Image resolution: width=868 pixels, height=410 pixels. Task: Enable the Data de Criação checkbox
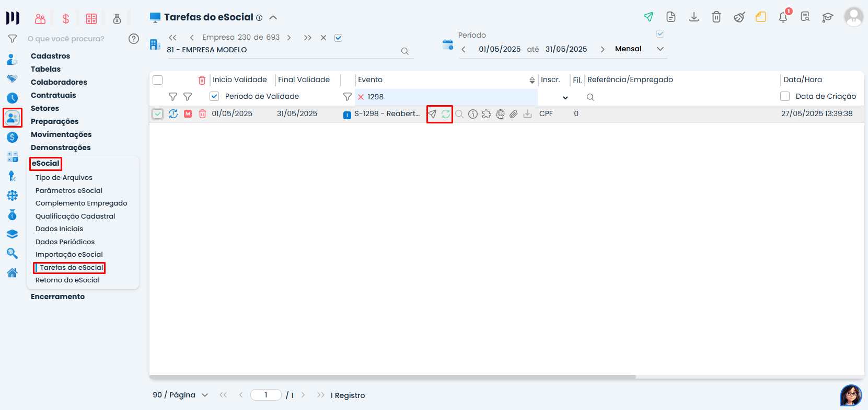pyautogui.click(x=785, y=96)
